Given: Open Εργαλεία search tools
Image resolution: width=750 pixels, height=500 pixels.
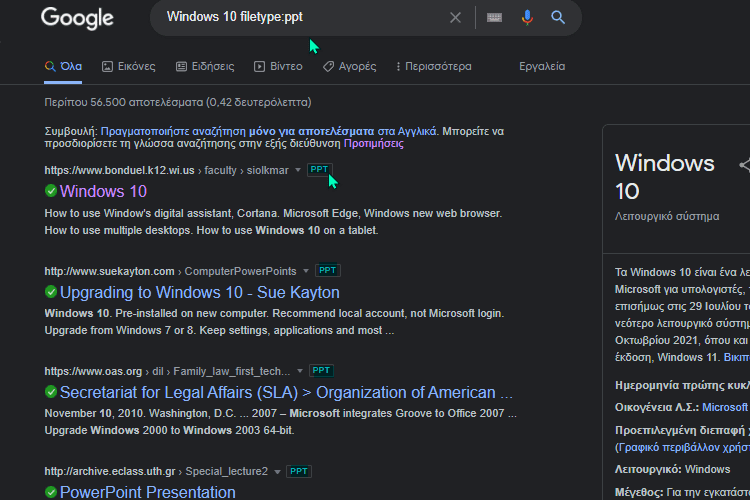Looking at the screenshot, I should pos(542,67).
